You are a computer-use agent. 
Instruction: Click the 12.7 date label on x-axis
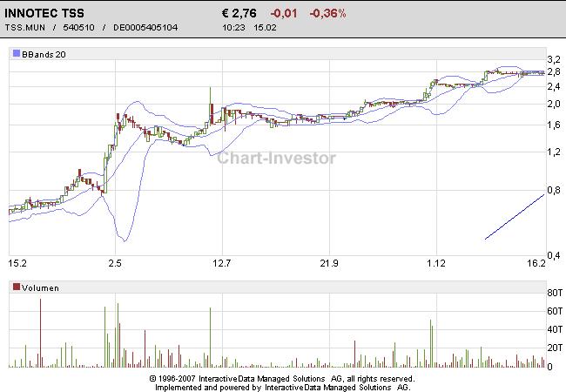(x=221, y=262)
